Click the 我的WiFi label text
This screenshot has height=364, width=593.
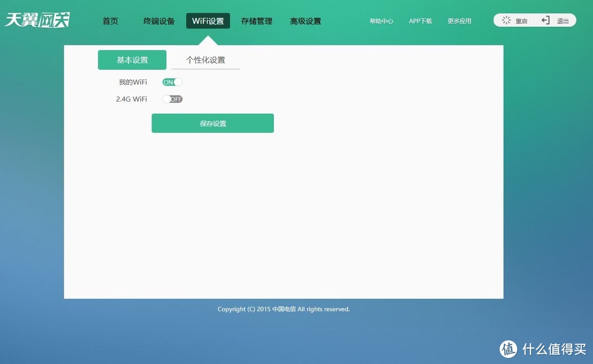pos(132,82)
